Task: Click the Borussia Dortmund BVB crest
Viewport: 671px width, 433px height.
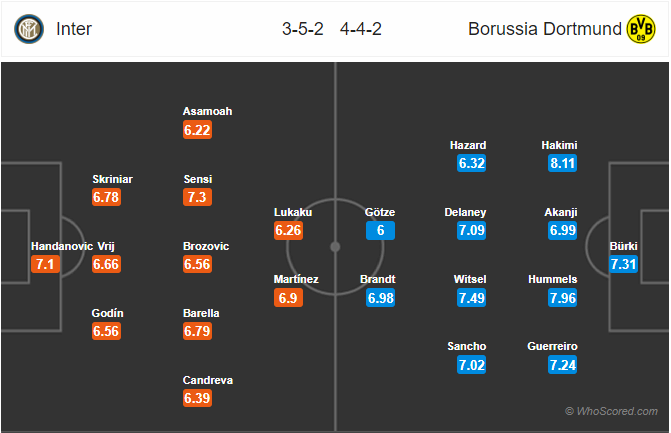Action: pos(641,29)
